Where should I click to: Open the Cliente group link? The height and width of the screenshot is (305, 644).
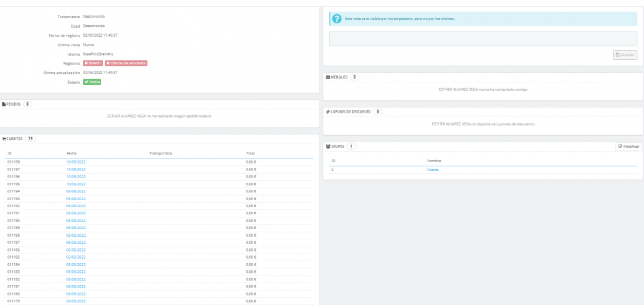(x=433, y=170)
